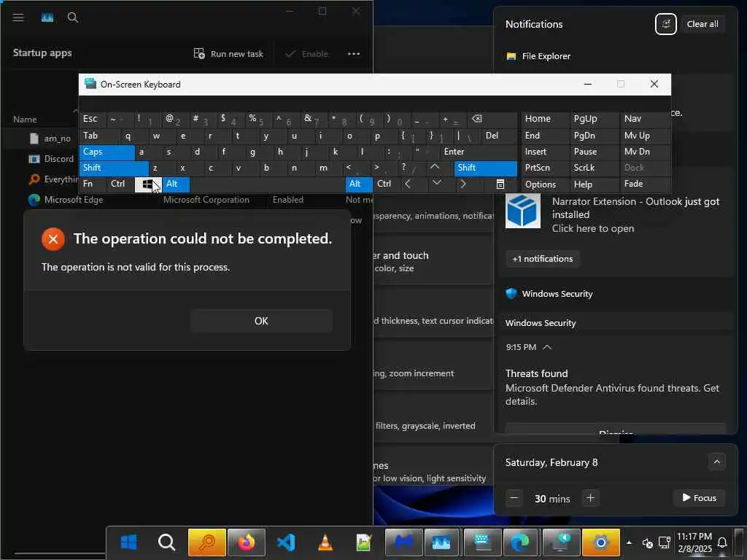Click the Esc key on On-Screen Keyboard

(x=93, y=119)
